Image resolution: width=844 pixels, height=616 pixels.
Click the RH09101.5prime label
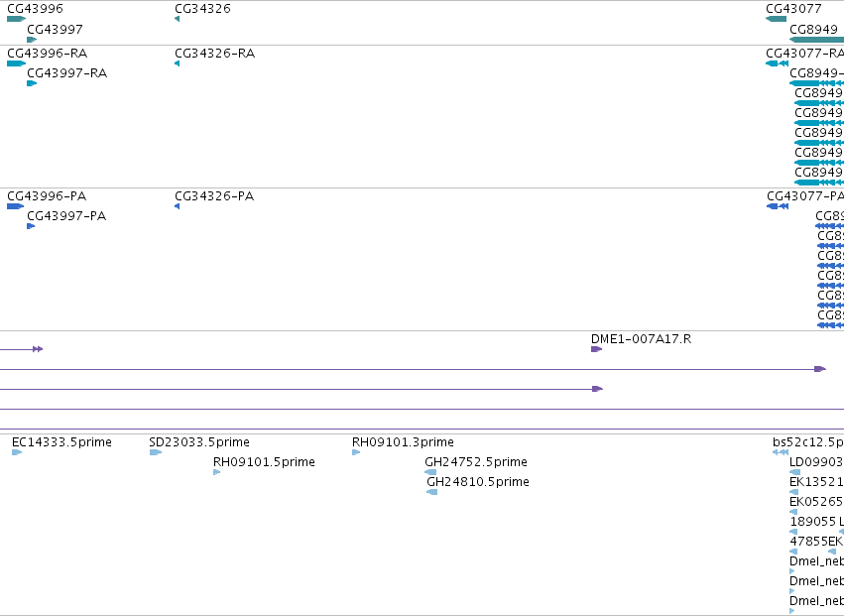click(264, 462)
